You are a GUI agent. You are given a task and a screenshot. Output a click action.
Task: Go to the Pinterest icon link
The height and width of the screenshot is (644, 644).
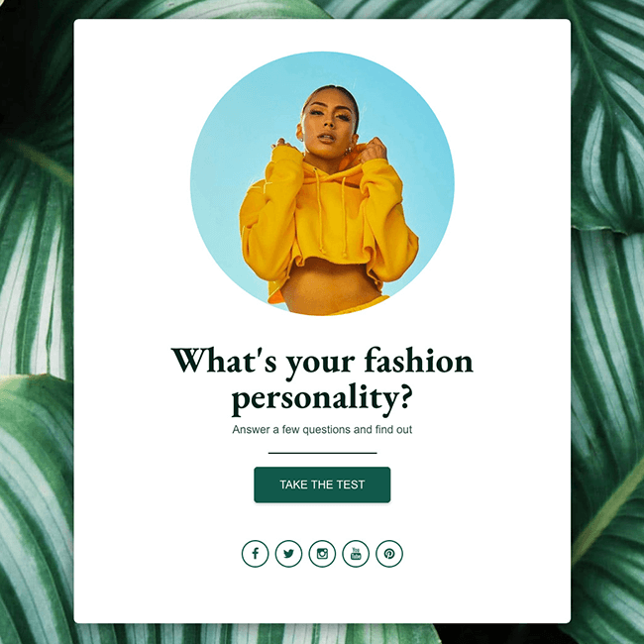coord(389,554)
